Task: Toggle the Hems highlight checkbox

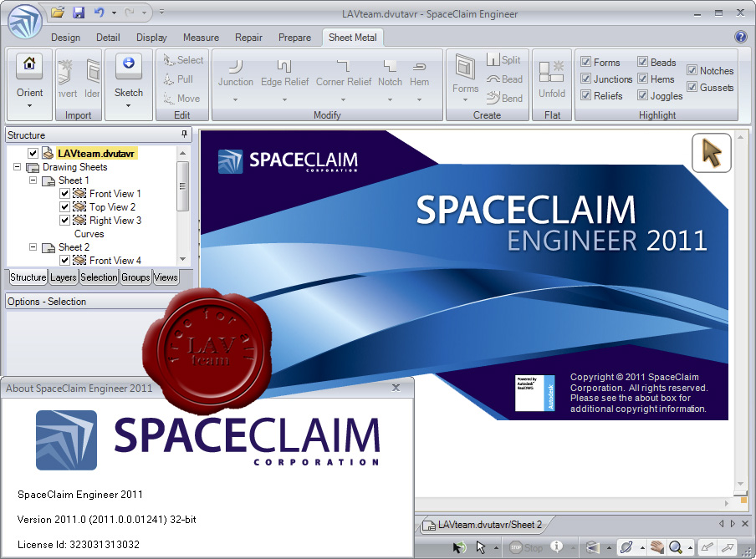Action: (643, 79)
